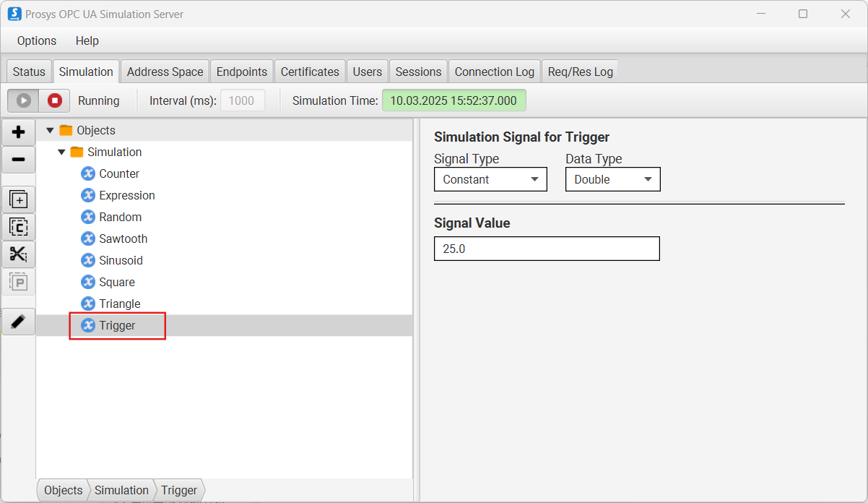Switch to the Address Space tab
Screen dimensions: 868x503
pyautogui.click(x=165, y=72)
